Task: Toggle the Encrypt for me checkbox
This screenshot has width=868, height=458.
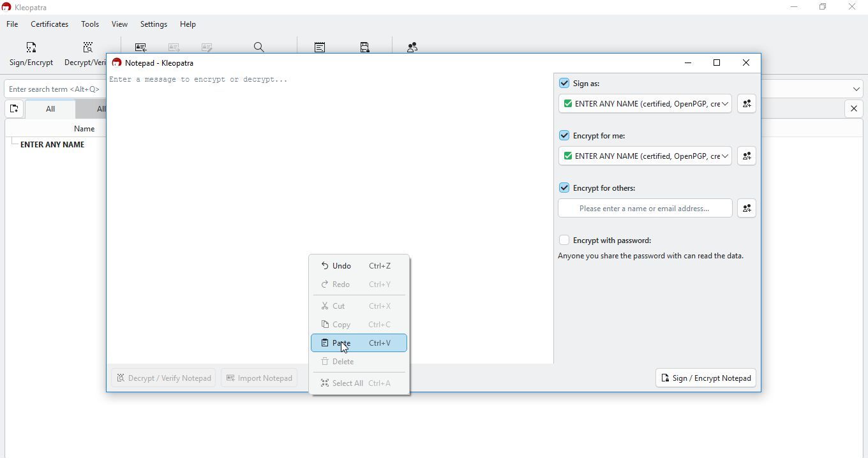Action: 564,136
